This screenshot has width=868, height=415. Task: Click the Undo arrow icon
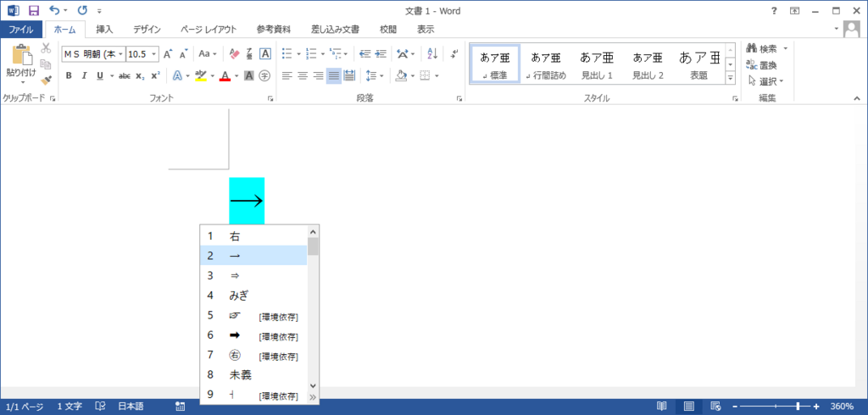pyautogui.click(x=54, y=10)
